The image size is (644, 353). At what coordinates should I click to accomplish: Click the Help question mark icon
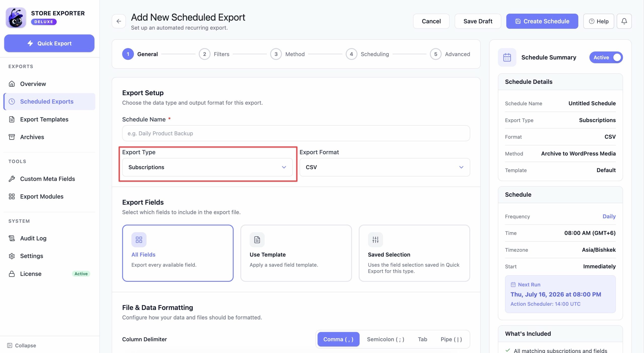point(592,21)
